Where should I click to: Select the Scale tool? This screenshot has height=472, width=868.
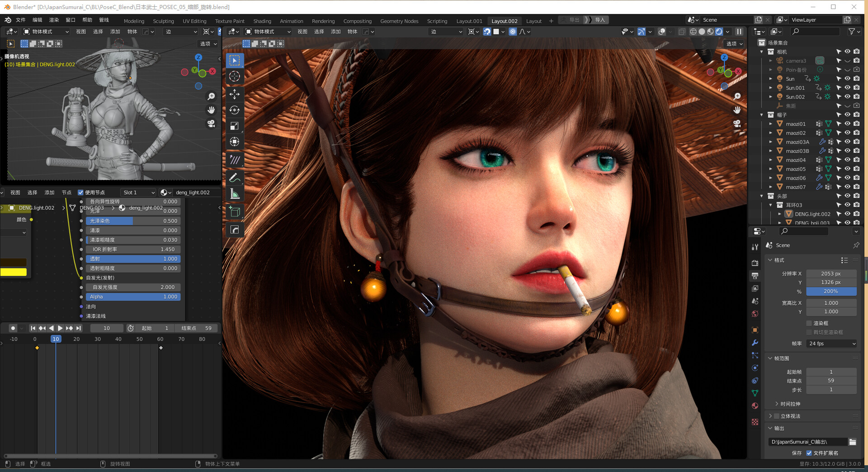point(235,126)
